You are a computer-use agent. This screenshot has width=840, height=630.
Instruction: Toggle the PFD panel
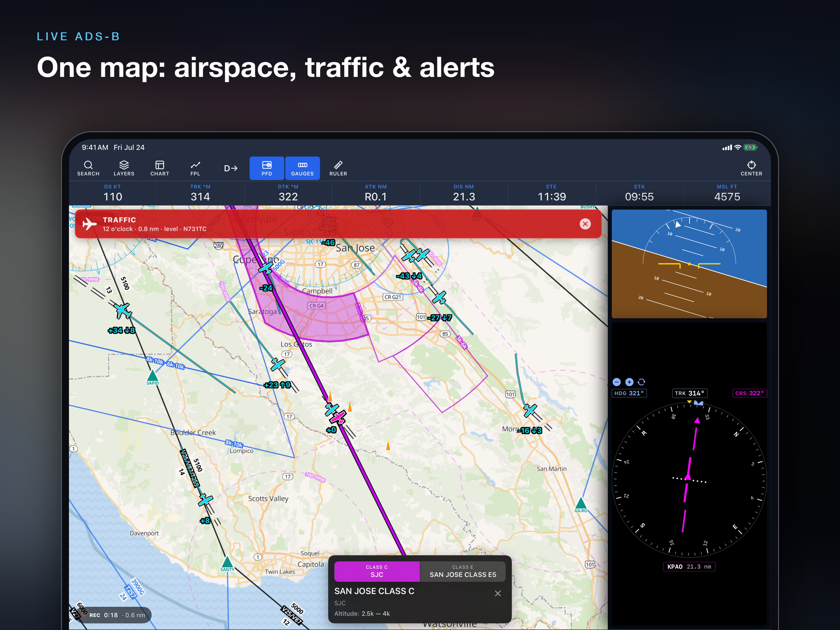tap(267, 168)
